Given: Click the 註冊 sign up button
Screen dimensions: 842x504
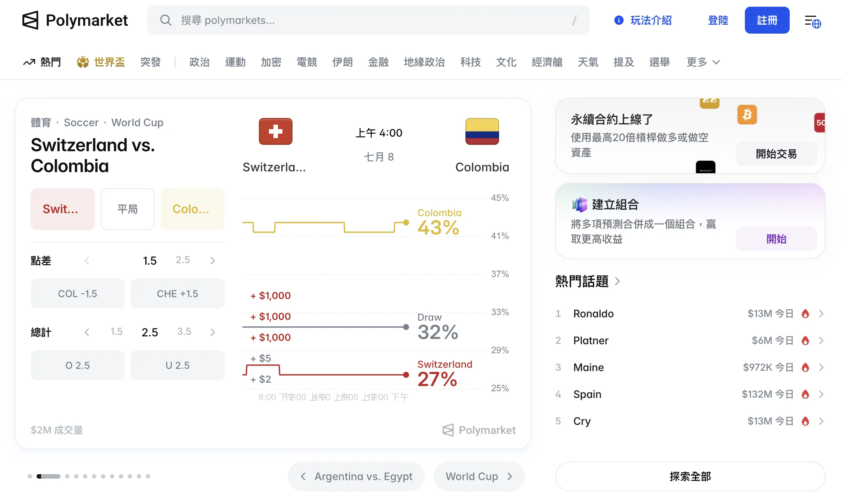Looking at the screenshot, I should (x=767, y=20).
